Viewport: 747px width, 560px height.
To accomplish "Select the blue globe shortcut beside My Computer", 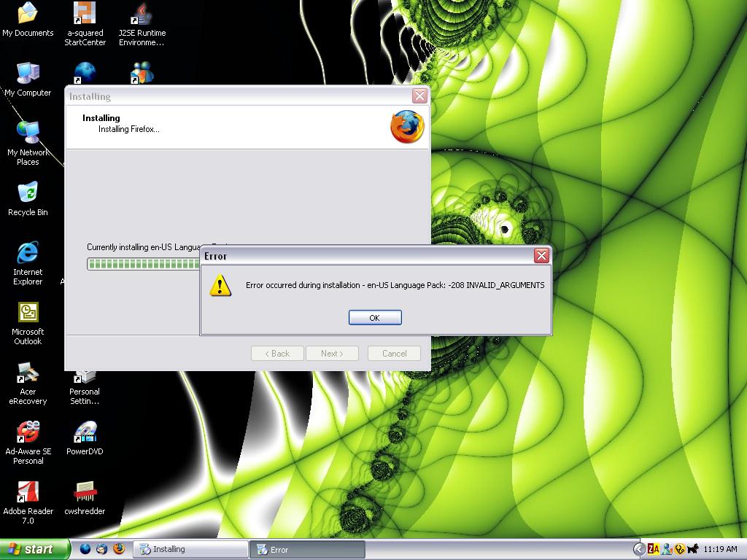I will click(x=85, y=74).
